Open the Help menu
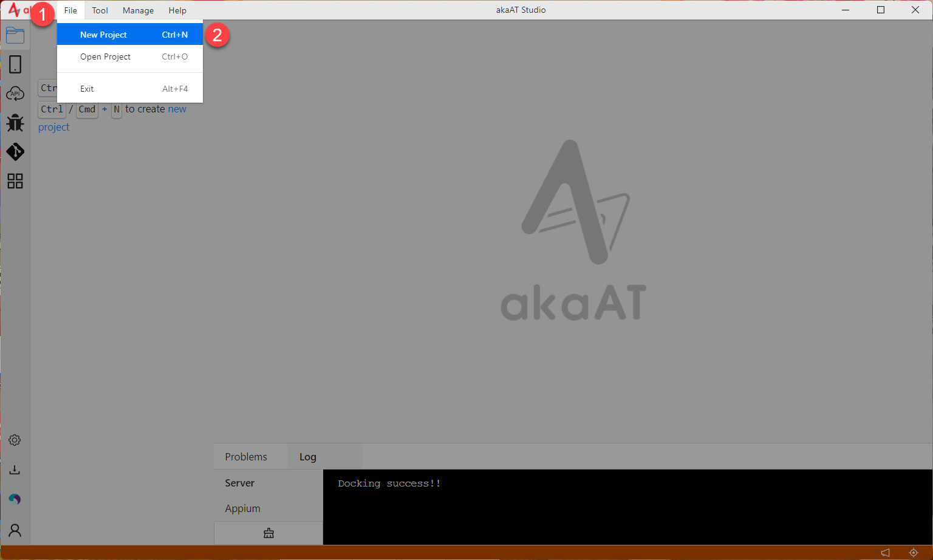933x560 pixels. pyautogui.click(x=177, y=10)
